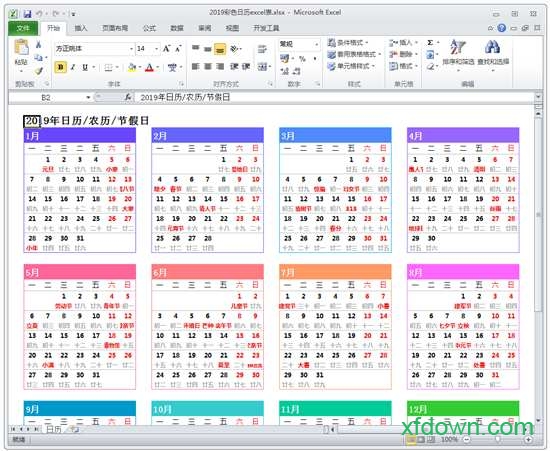Click the Fill down-arrow icon in editing group
The height and width of the screenshot is (451, 550).
430,55
